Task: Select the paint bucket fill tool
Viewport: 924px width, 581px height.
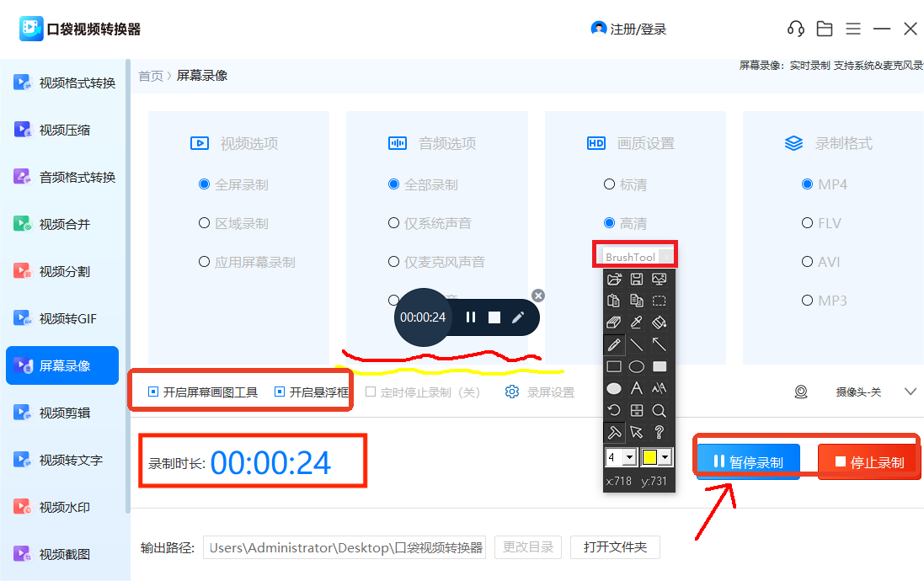Action: [x=660, y=322]
